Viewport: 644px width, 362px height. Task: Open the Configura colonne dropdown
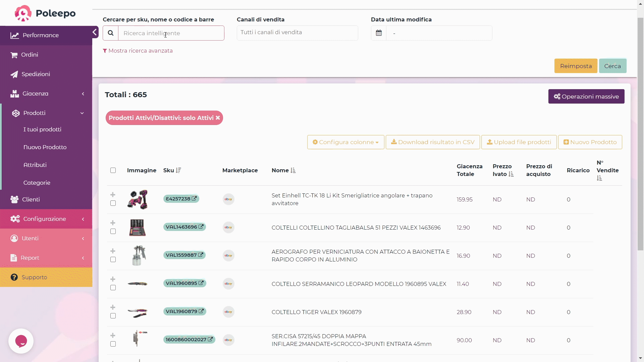point(345,142)
